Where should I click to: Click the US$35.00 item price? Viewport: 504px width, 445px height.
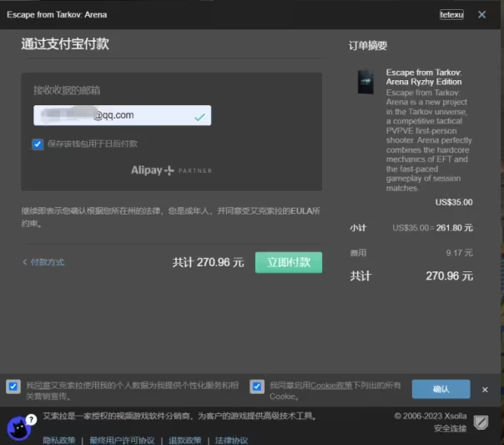[454, 202]
